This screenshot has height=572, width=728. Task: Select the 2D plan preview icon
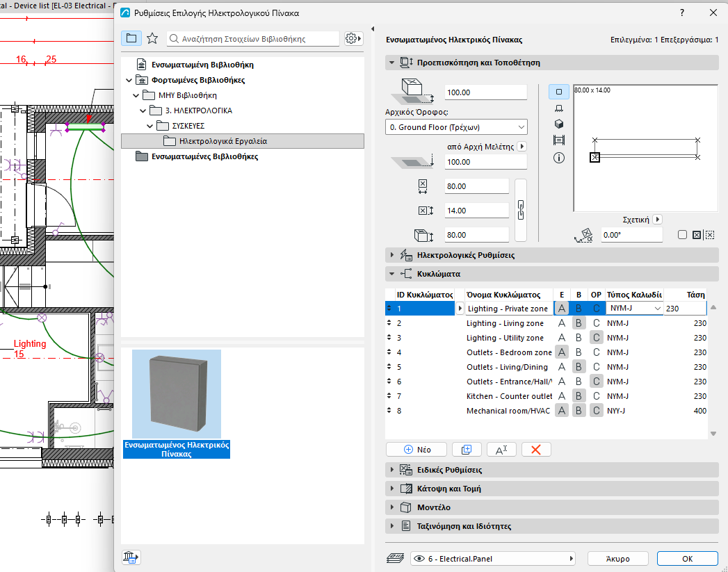559,92
